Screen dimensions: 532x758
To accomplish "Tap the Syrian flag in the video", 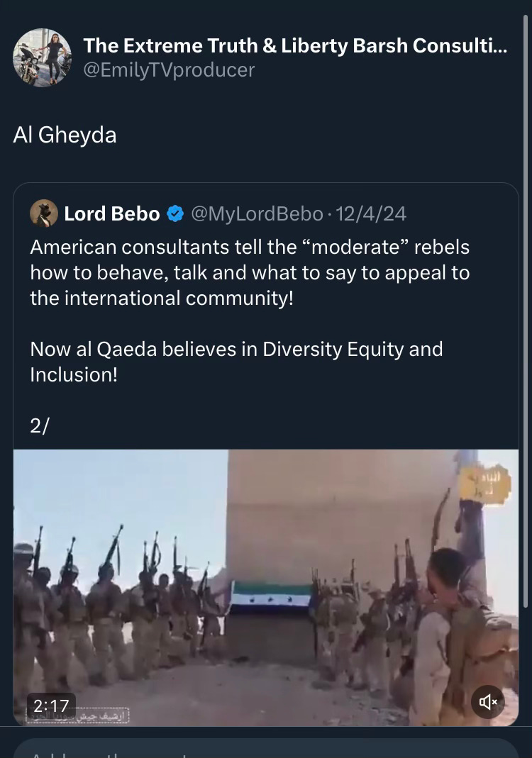I will [x=271, y=595].
